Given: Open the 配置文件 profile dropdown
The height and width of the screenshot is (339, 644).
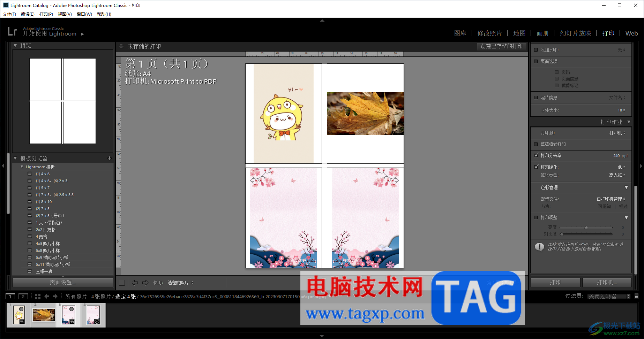Looking at the screenshot, I should click(x=611, y=199).
